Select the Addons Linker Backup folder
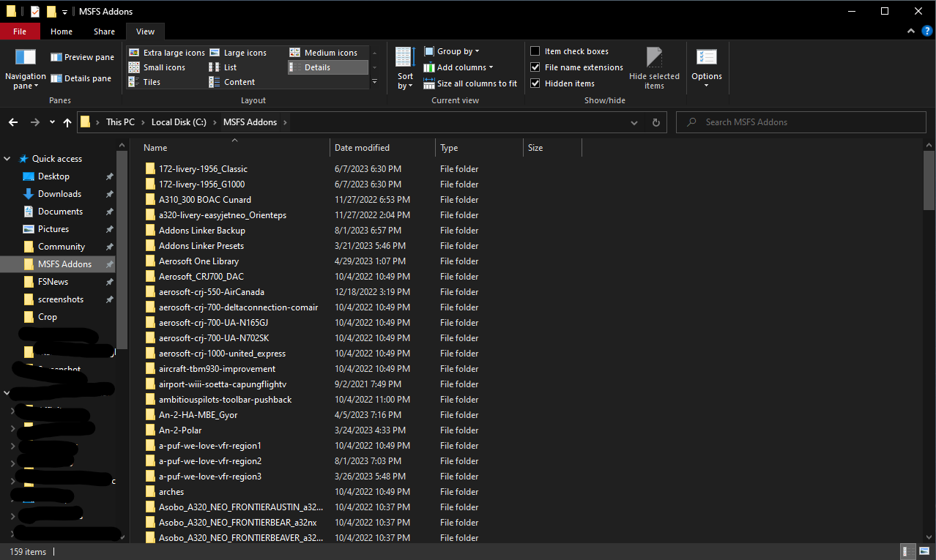Image resolution: width=936 pixels, height=560 pixels. [x=201, y=231]
